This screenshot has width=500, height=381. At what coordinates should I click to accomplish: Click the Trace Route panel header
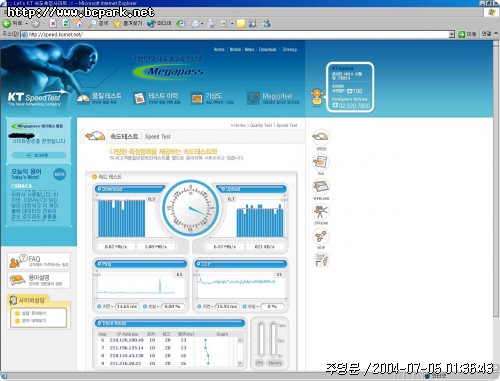[x=170, y=323]
